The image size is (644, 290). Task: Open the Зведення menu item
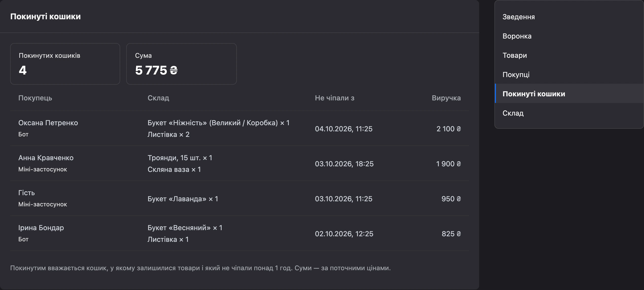569,17
